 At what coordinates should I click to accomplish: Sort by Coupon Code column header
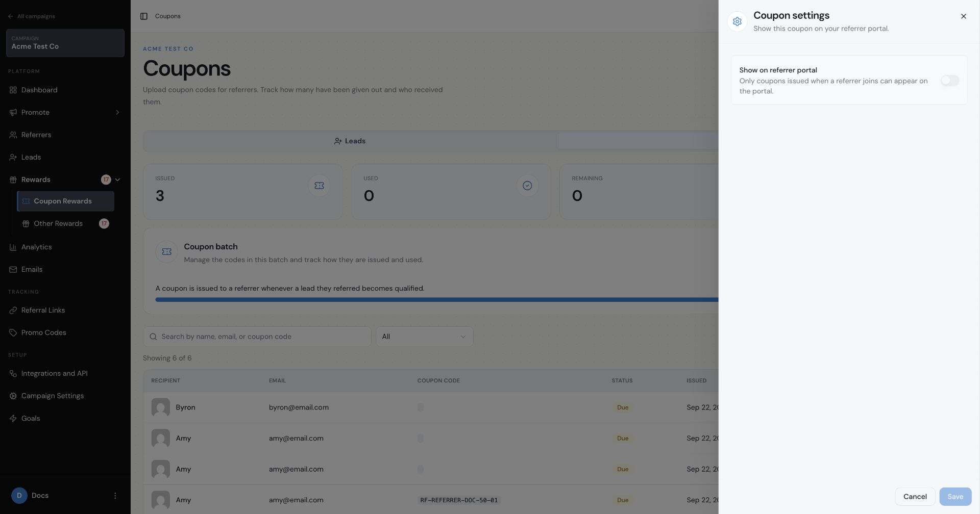tap(438, 381)
